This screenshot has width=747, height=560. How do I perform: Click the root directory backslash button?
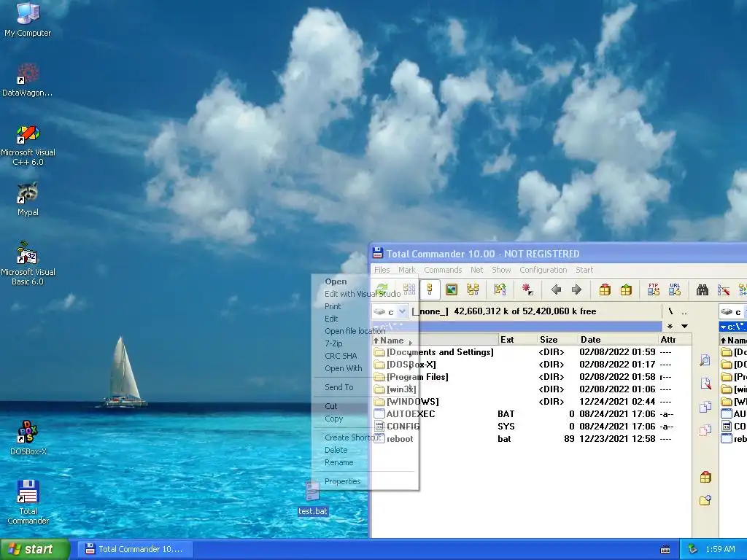pos(670,311)
